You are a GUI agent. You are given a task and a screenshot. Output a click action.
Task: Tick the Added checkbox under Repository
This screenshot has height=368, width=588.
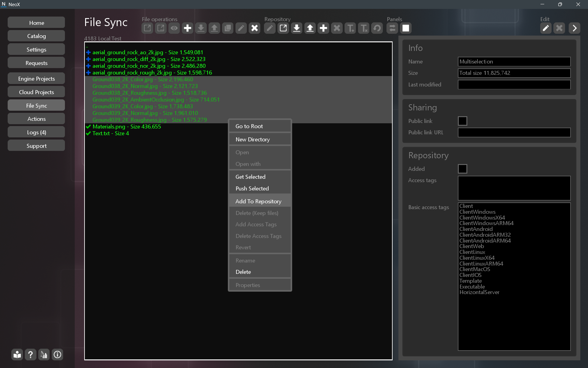tap(462, 169)
